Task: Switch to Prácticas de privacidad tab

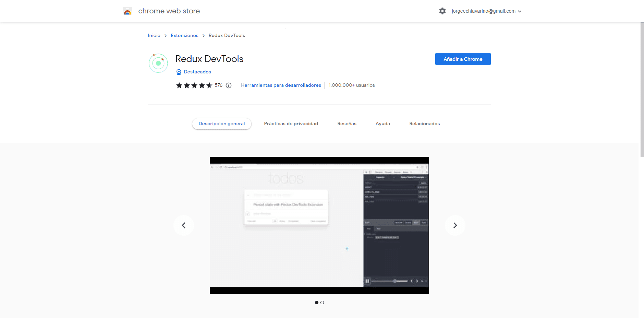Action: pyautogui.click(x=291, y=123)
